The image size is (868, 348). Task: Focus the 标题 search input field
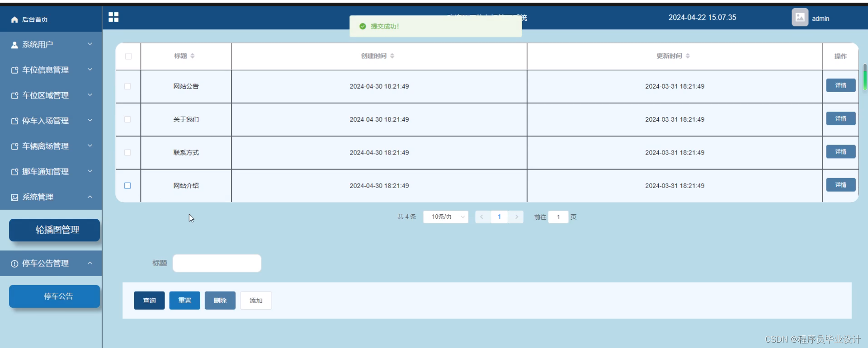pyautogui.click(x=217, y=263)
